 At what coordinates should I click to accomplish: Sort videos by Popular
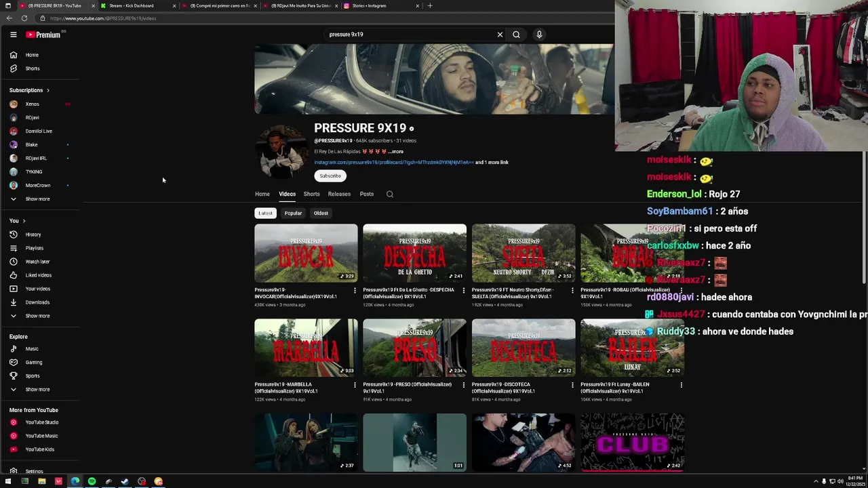coord(293,213)
